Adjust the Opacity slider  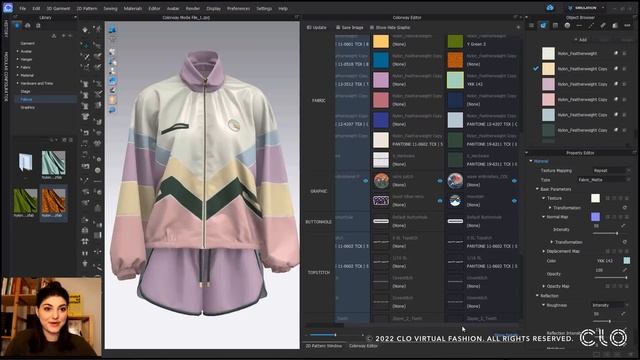click(610, 278)
